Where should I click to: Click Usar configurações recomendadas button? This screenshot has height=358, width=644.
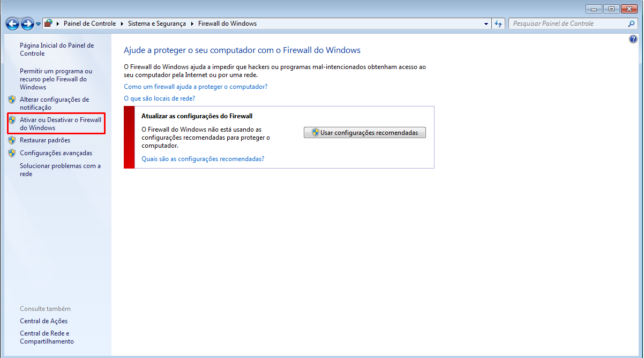coord(365,132)
